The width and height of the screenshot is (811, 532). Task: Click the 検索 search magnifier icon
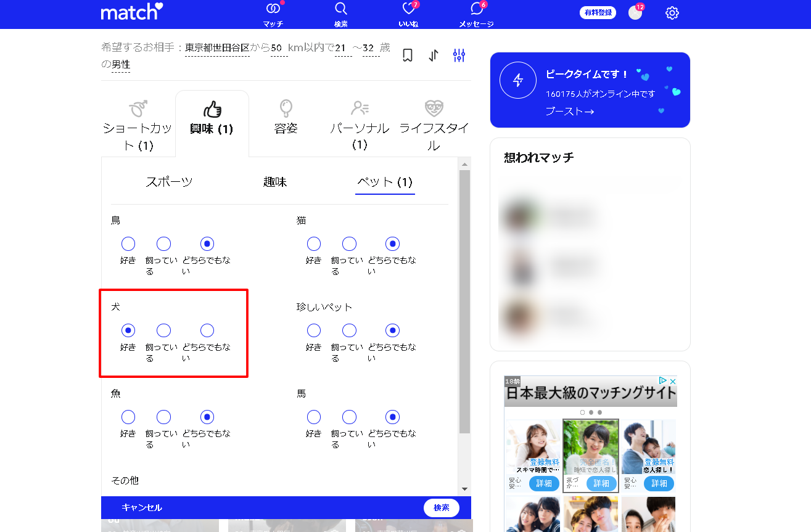pos(340,9)
